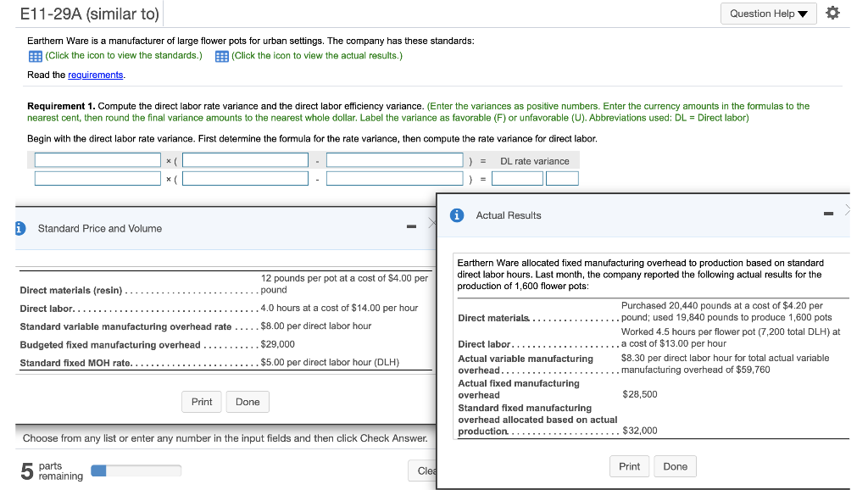Click the info icon in Actual Results
868x490 pixels.
(457, 214)
